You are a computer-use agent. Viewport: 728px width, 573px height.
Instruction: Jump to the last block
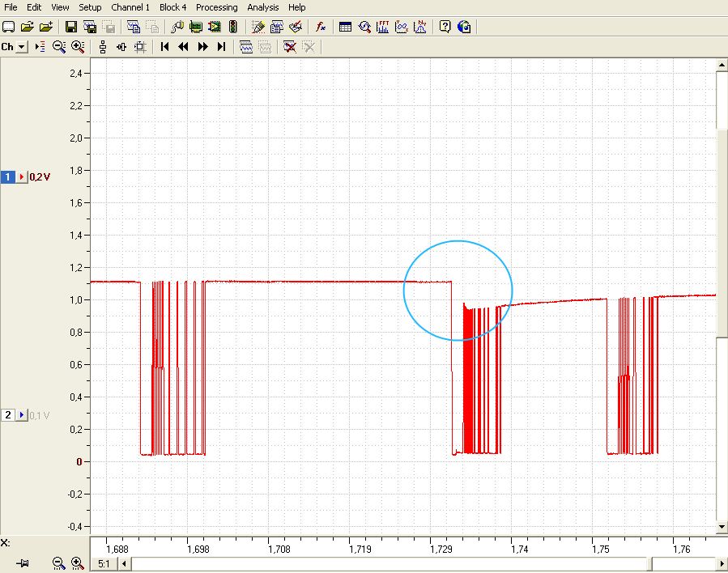221,46
